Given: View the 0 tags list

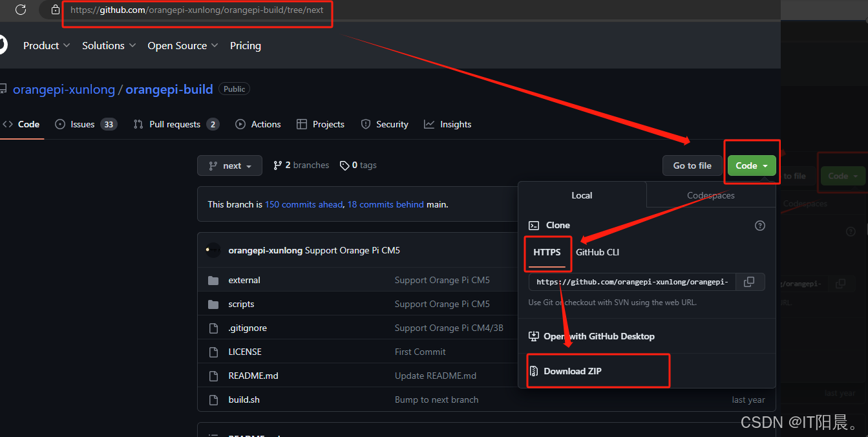Looking at the screenshot, I should coord(358,165).
